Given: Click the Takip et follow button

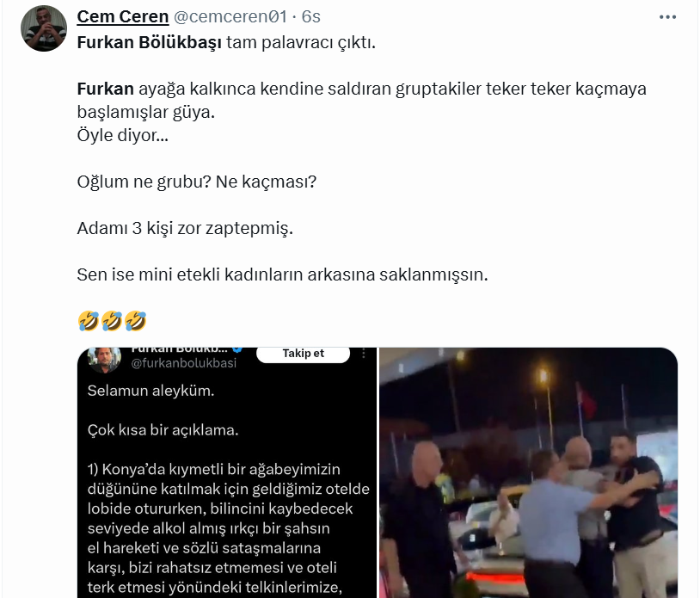Looking at the screenshot, I should 303,354.
